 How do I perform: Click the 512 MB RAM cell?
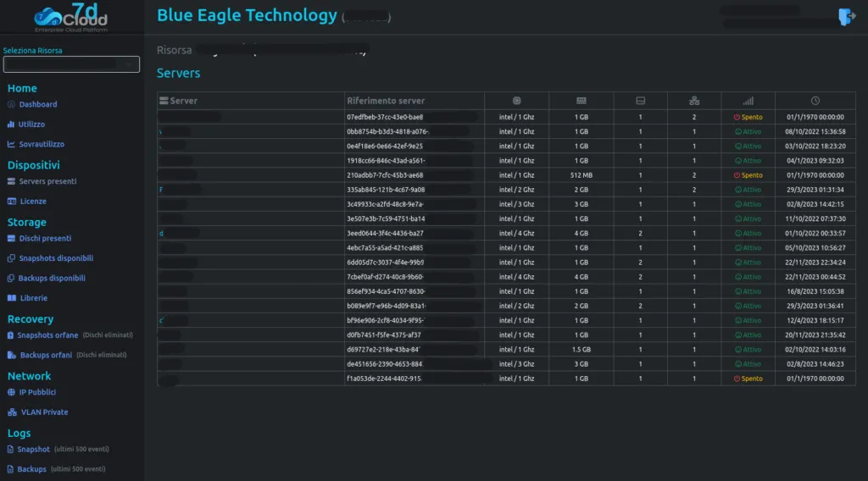[581, 175]
